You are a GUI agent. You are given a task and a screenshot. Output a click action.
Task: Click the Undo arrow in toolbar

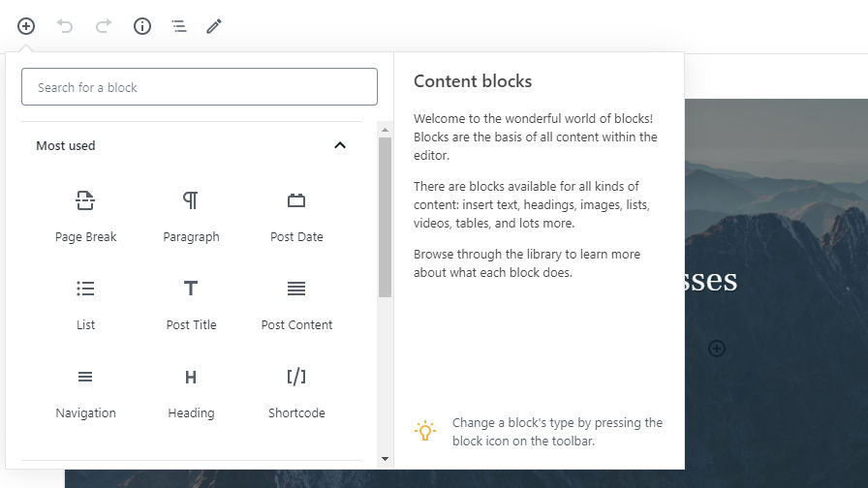[65, 26]
